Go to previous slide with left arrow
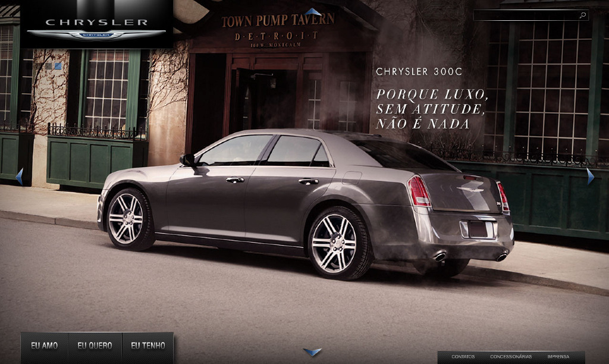 (x=19, y=177)
